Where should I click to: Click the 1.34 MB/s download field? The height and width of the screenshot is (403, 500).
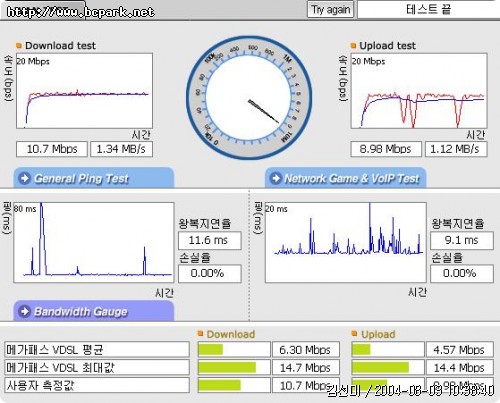tap(121, 149)
